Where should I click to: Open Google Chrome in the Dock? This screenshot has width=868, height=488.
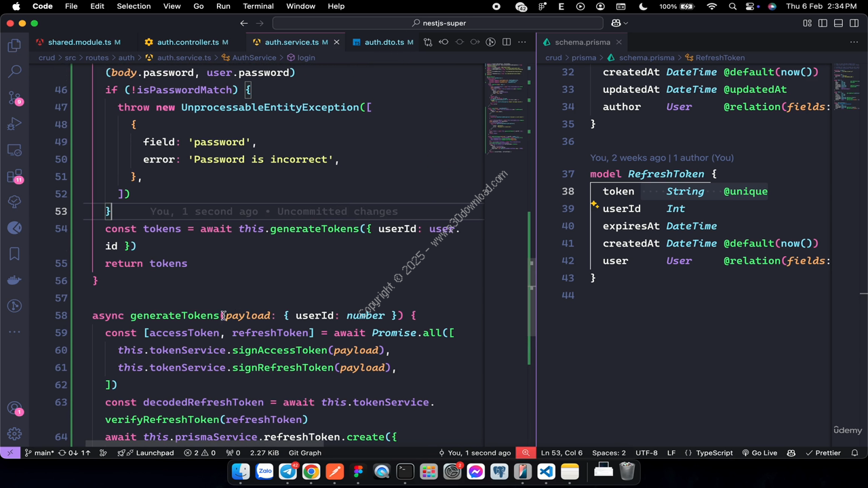[311, 471]
